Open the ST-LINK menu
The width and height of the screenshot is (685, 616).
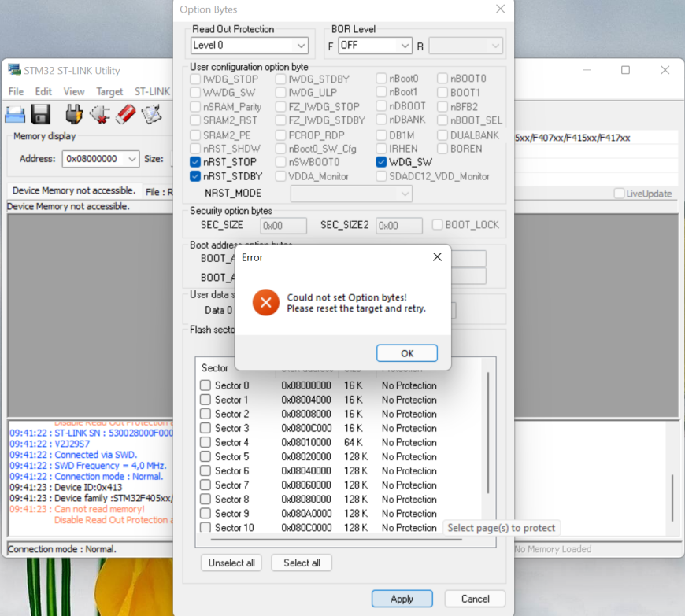pyautogui.click(x=152, y=91)
